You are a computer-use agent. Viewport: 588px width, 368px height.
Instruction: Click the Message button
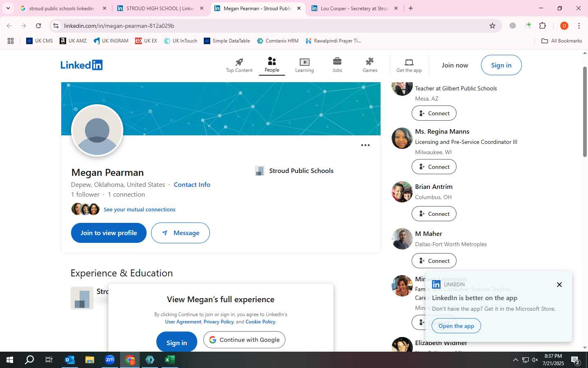pos(180,233)
